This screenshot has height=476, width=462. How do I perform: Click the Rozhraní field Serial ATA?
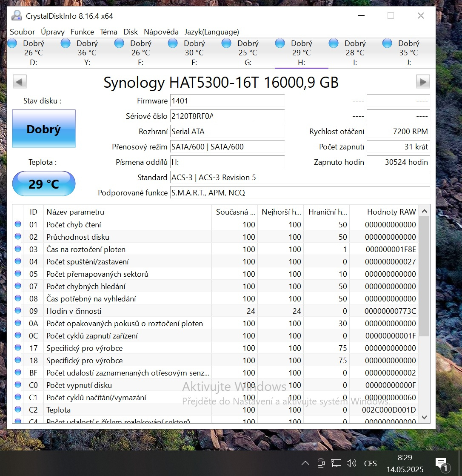pyautogui.click(x=227, y=132)
